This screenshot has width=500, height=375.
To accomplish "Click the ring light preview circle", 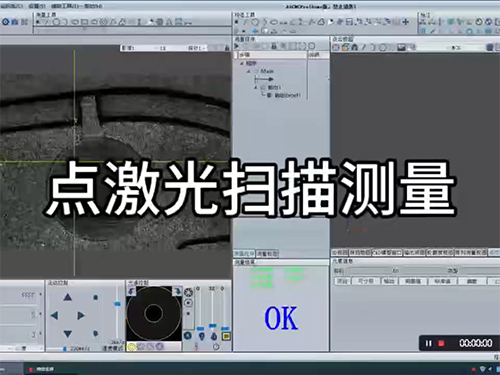I will (154, 313).
